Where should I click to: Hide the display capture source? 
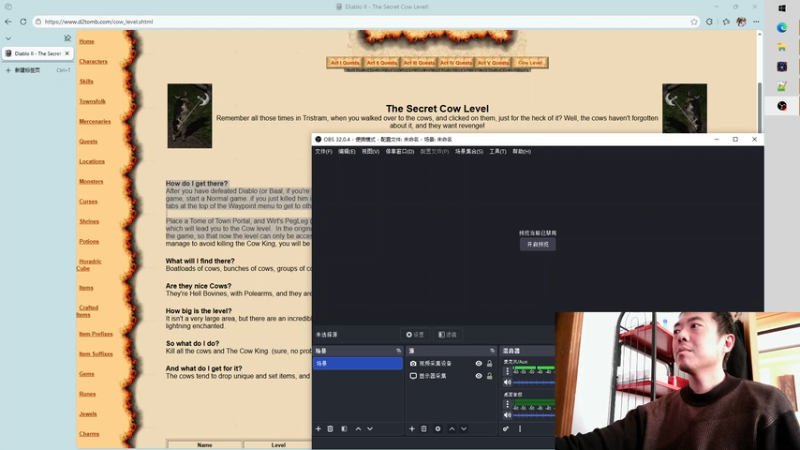[x=479, y=376]
